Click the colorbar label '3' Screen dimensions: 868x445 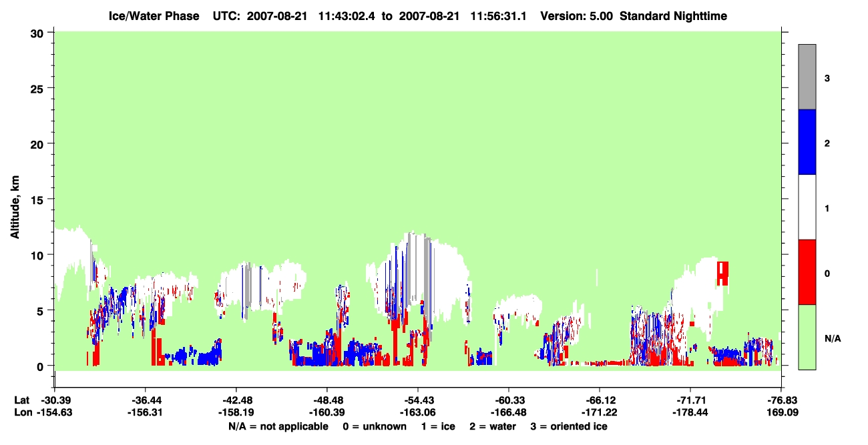click(827, 79)
